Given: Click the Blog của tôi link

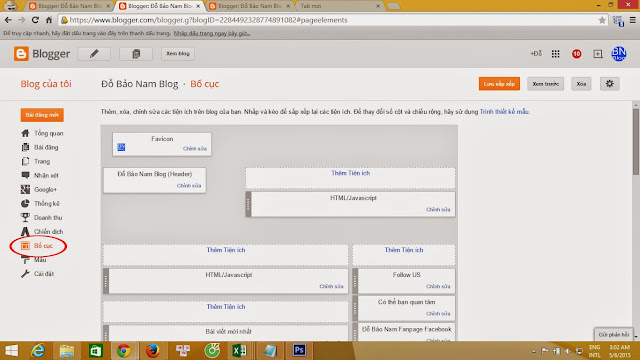Looking at the screenshot, I should [46, 84].
